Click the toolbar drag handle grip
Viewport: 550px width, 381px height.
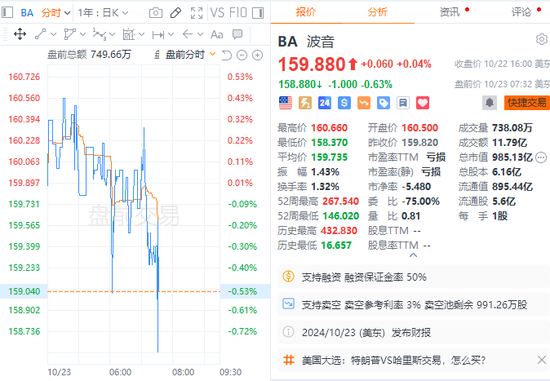[5, 34]
